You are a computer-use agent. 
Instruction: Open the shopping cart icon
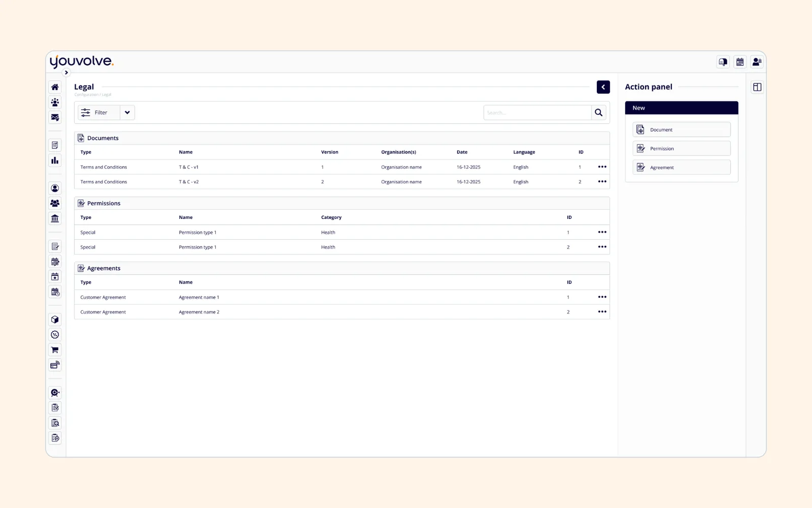pyautogui.click(x=55, y=350)
